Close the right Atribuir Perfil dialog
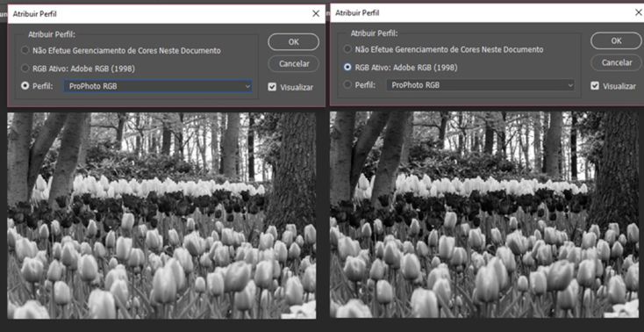Image resolution: width=644 pixels, height=332 pixels. [x=638, y=13]
